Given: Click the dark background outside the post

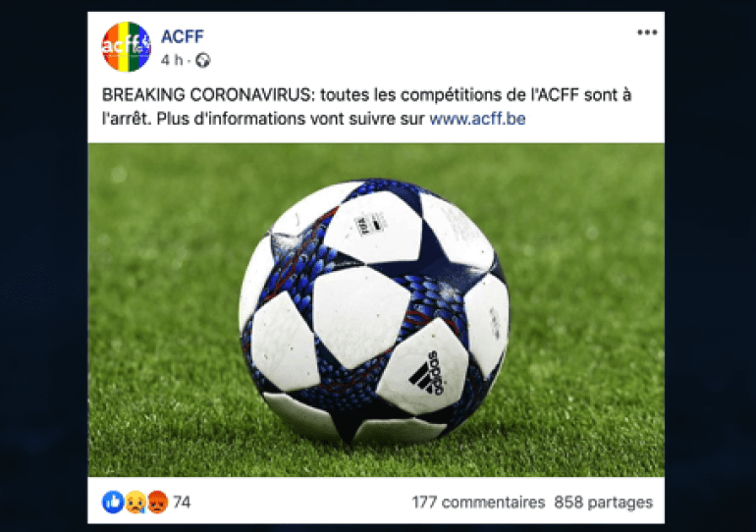Looking at the screenshot, I should [43, 265].
